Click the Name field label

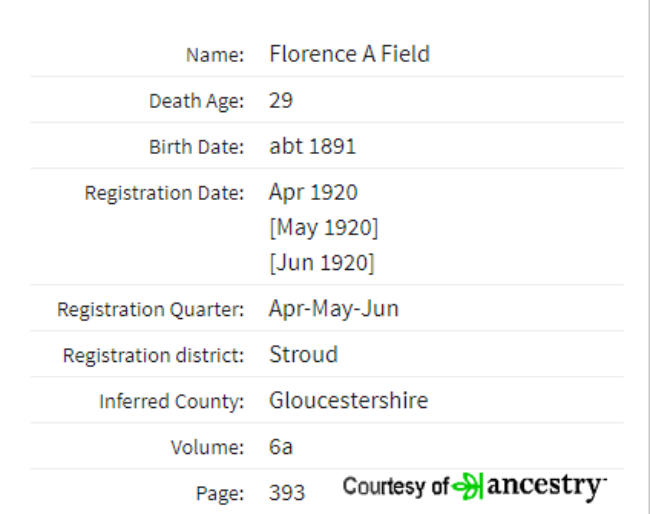tap(215, 55)
